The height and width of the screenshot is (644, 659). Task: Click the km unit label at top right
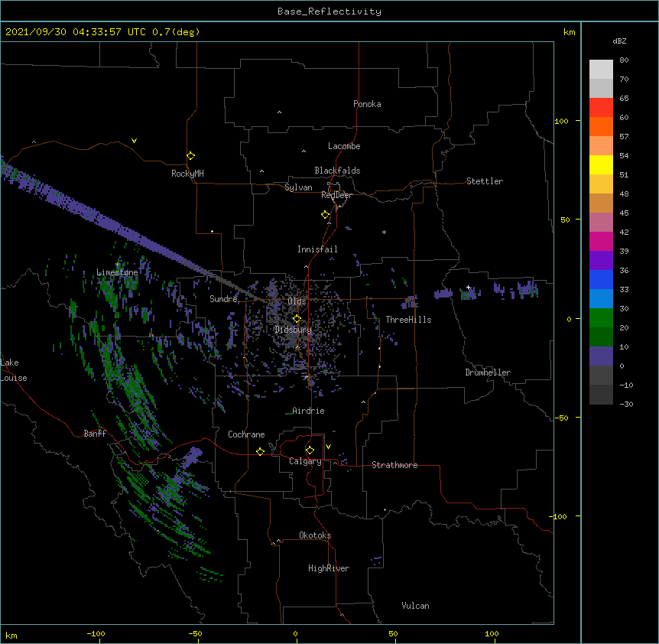coord(570,32)
